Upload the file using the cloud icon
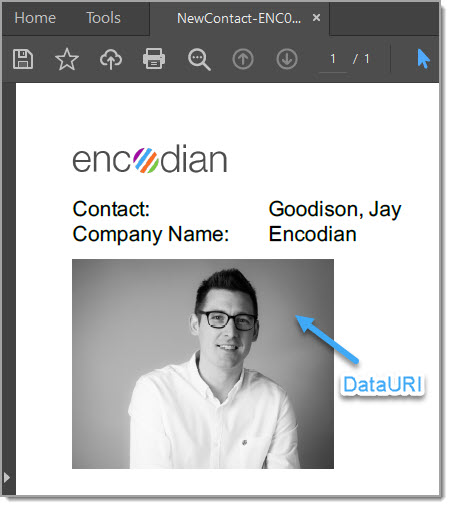The width and height of the screenshot is (451, 507). click(x=111, y=59)
